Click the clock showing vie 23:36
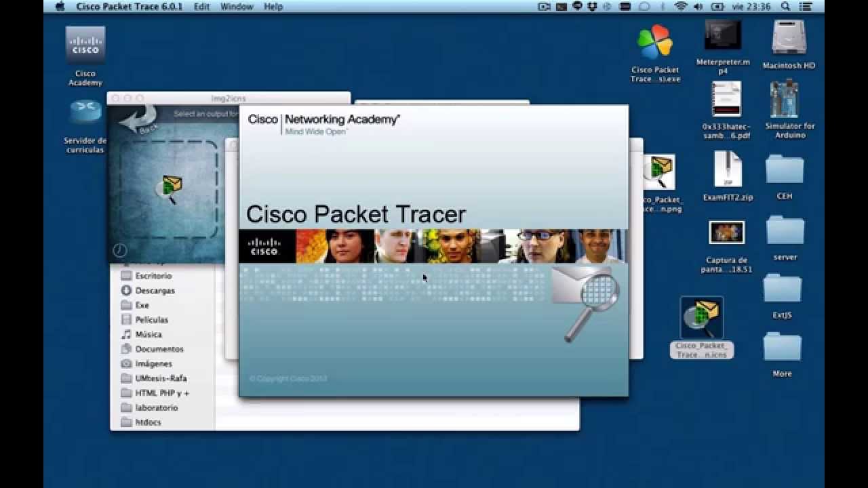 point(752,6)
